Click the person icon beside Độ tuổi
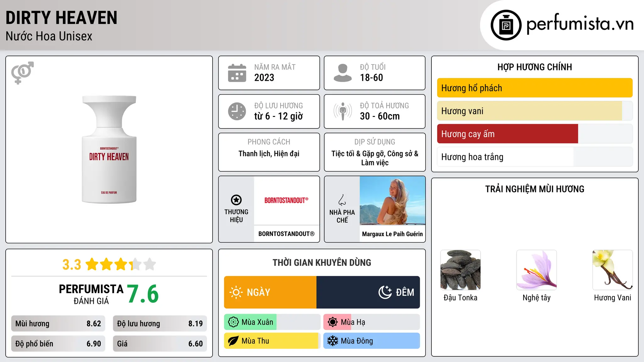Image resolution: width=644 pixels, height=362 pixels. pos(343,73)
